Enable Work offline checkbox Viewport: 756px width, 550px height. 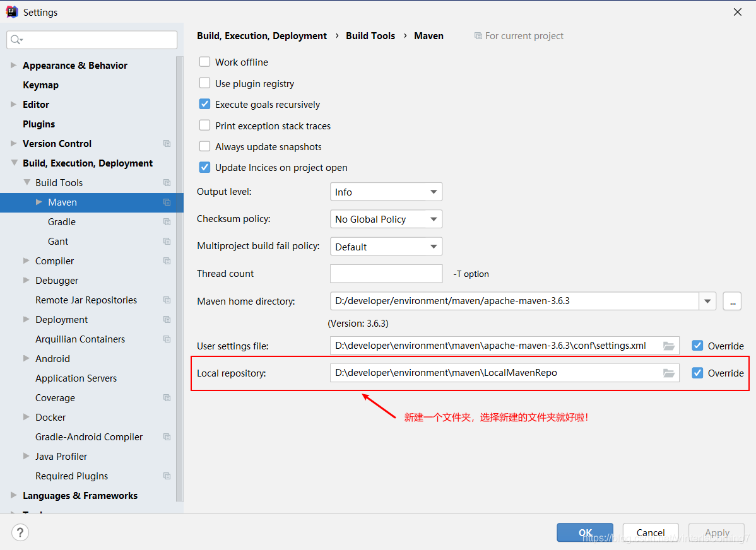(x=205, y=62)
